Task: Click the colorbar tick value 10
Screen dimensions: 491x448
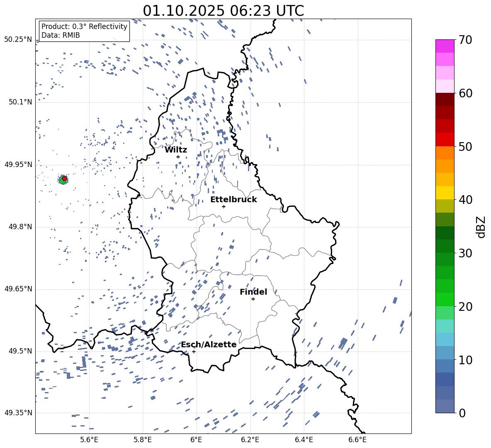Action: coord(465,360)
